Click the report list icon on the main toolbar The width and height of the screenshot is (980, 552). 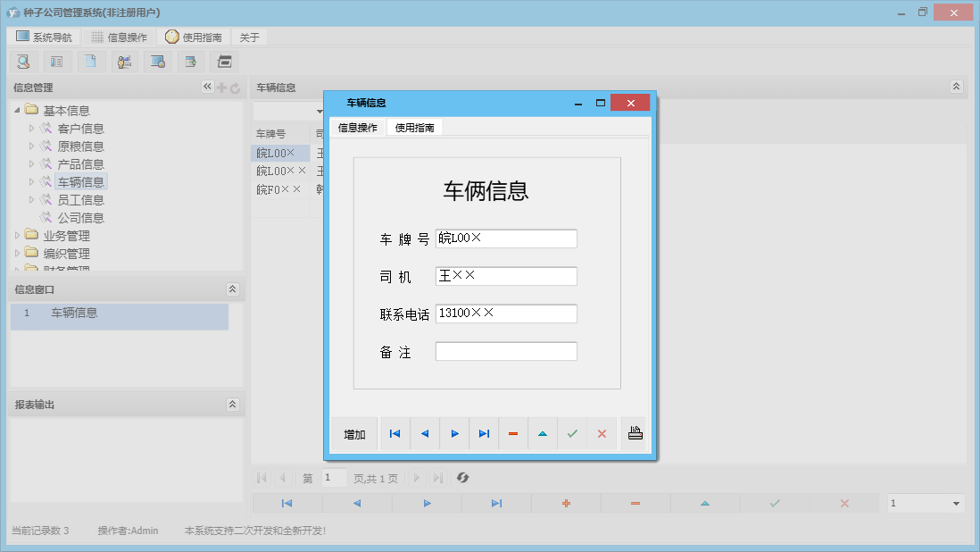coord(57,61)
